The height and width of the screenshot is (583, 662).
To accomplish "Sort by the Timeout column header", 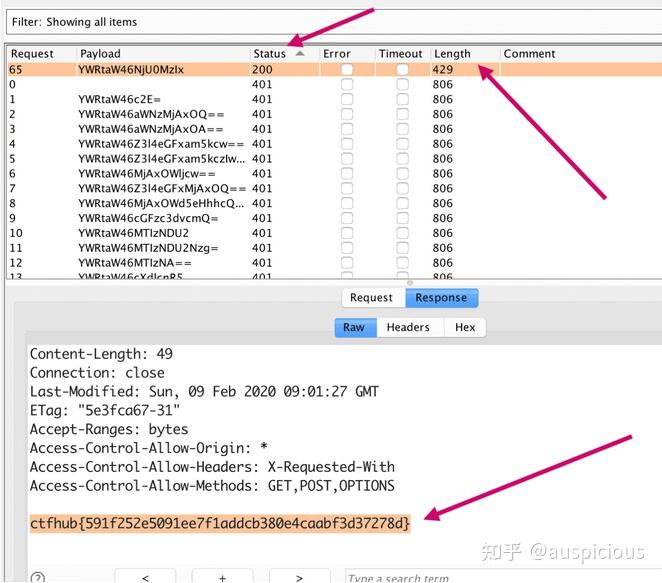I will point(400,54).
